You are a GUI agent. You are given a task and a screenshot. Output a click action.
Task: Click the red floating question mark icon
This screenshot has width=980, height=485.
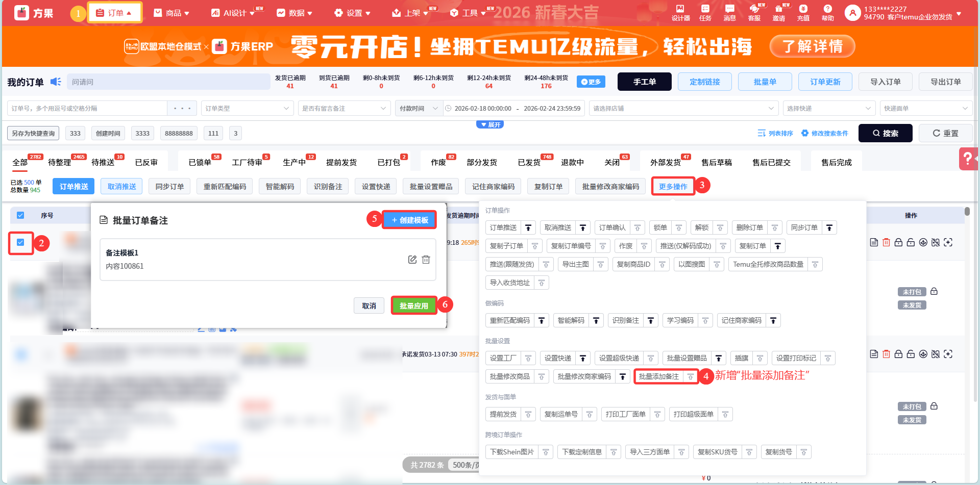968,159
